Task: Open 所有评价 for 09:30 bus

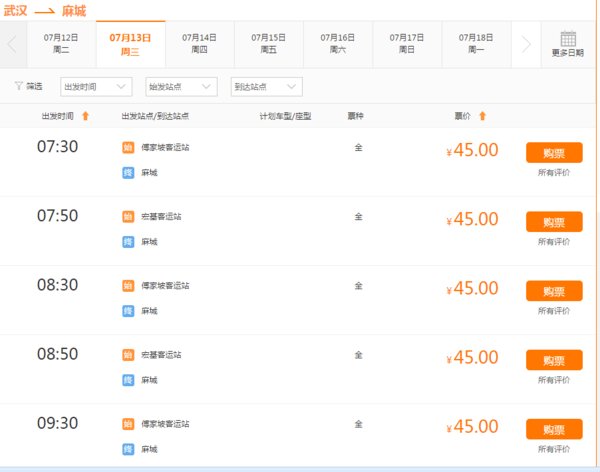Action: click(x=554, y=449)
